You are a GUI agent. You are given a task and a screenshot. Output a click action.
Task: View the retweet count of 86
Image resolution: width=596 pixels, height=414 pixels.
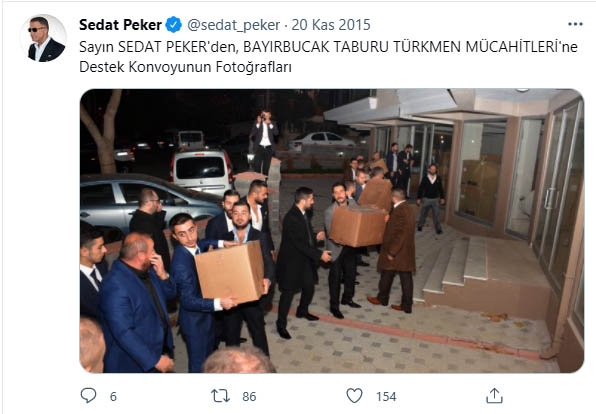[x=249, y=397]
